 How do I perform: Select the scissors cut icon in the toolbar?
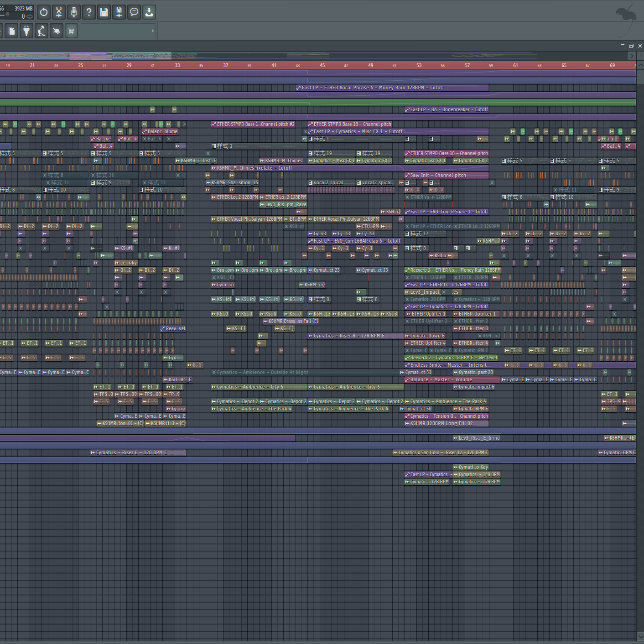coord(59,12)
